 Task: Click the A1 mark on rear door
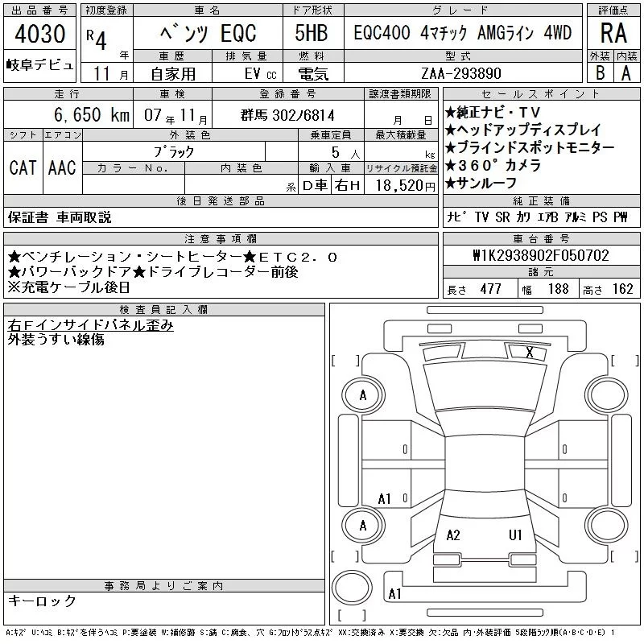coord(385,499)
